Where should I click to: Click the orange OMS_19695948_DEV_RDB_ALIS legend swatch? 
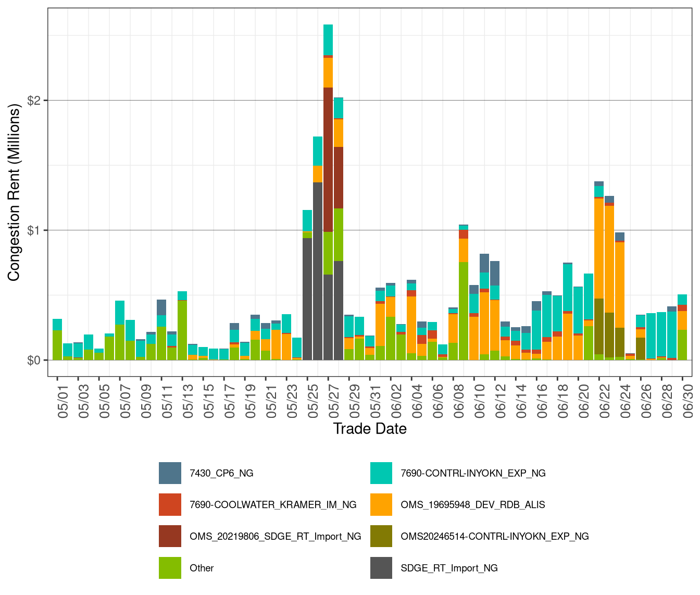(x=381, y=505)
